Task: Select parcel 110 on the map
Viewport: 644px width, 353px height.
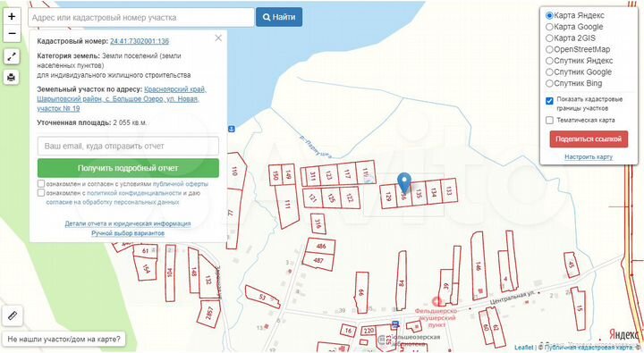Action: pos(235,171)
